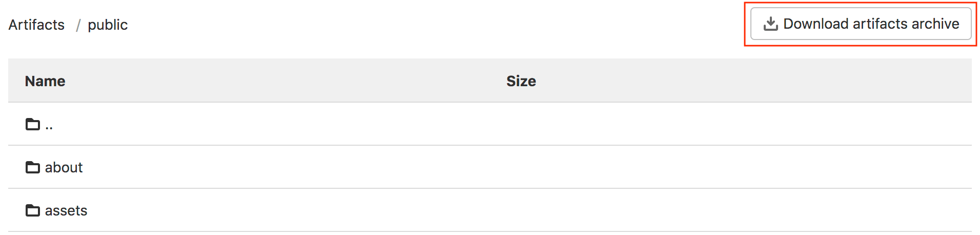Click the empty Size cell of the assets row
The width and height of the screenshot is (980, 235).
coord(521,210)
